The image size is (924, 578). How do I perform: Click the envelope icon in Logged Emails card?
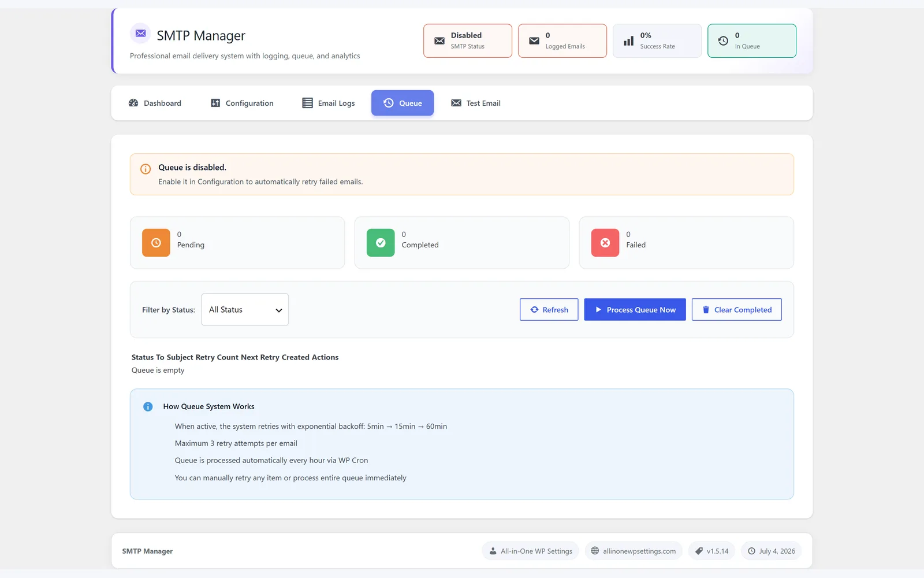pyautogui.click(x=534, y=41)
